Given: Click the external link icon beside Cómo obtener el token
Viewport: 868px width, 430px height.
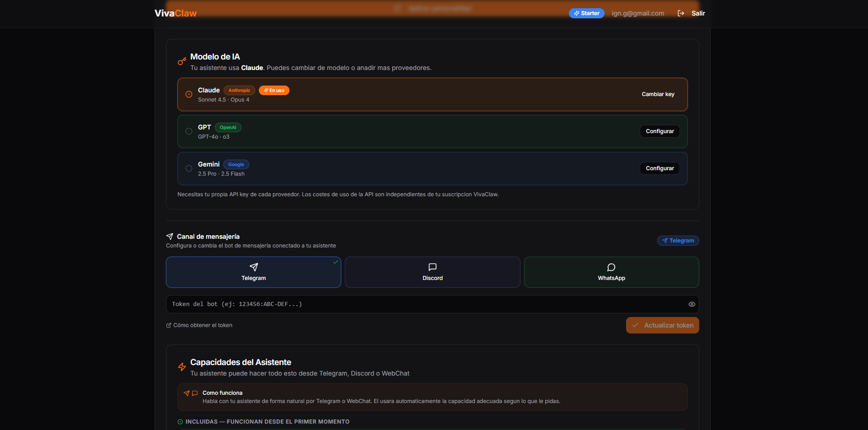Looking at the screenshot, I should tap(169, 325).
